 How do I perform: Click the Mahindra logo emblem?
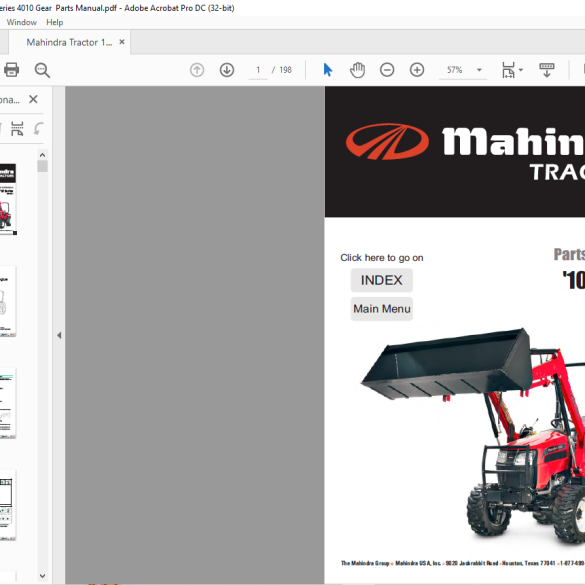387,141
